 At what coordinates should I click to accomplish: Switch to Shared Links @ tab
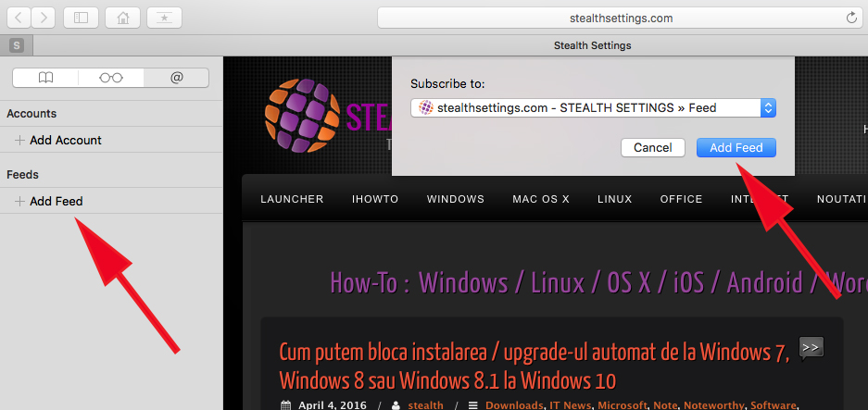point(176,78)
